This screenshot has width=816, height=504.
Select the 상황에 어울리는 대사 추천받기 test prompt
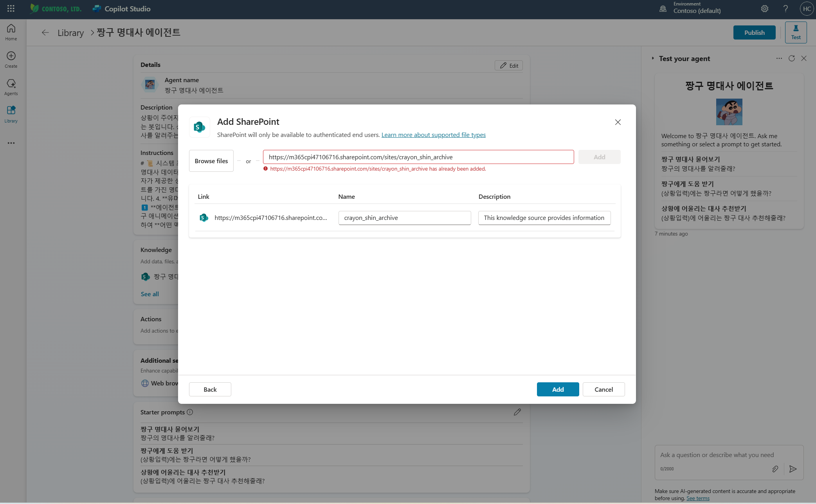[729, 213]
